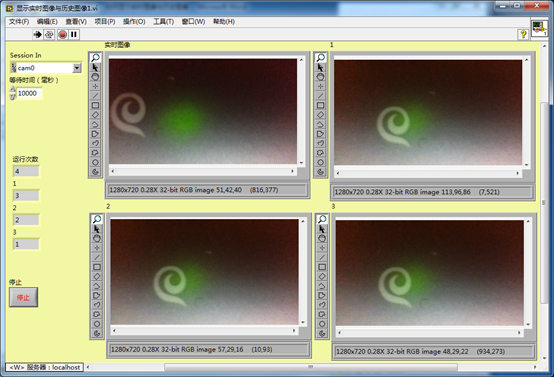Open the 帮助(H) menu

pos(224,22)
